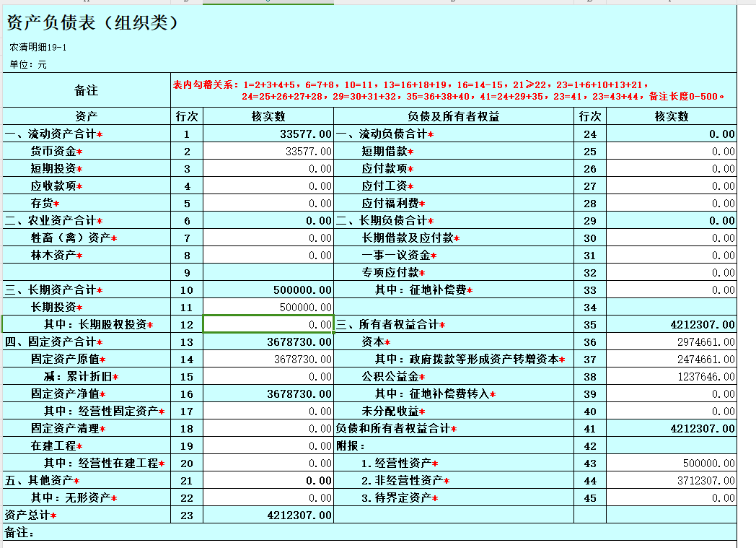This screenshot has height=548, width=756.
Task: Select the '固定资产原值' cell
Action: tap(87, 360)
